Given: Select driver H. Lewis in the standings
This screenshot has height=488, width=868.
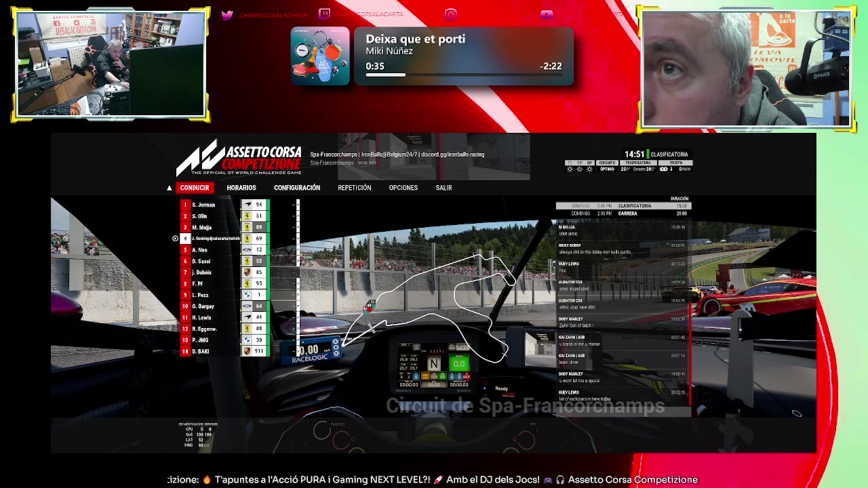Looking at the screenshot, I should coord(202,317).
